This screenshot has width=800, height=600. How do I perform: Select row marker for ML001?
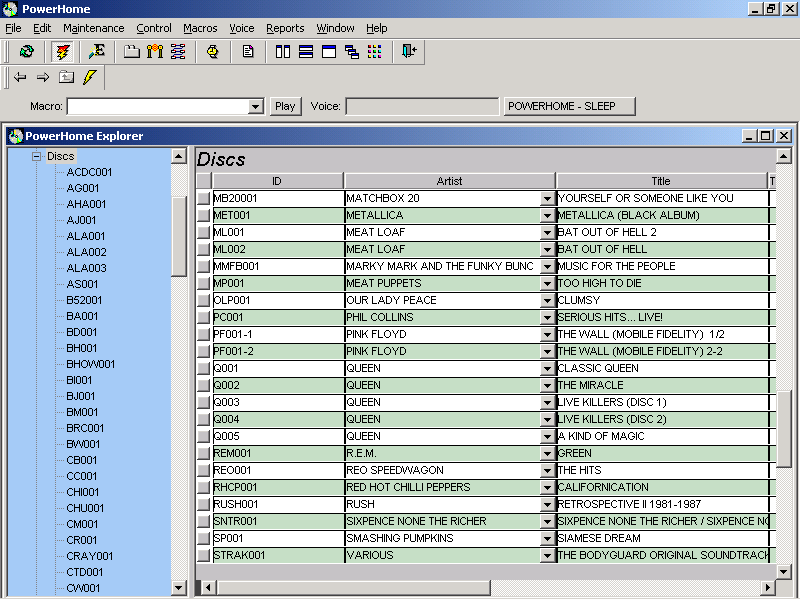click(204, 232)
